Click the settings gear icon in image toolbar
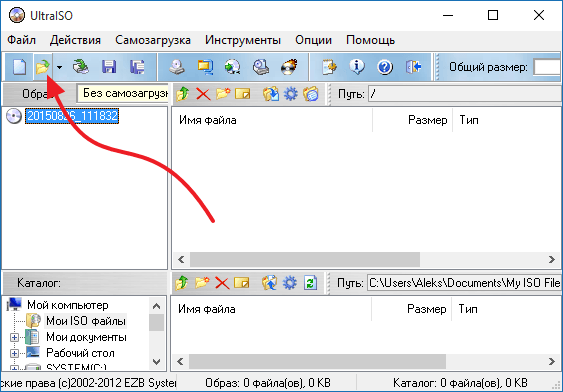Image resolution: width=563 pixels, height=392 pixels. point(290,94)
